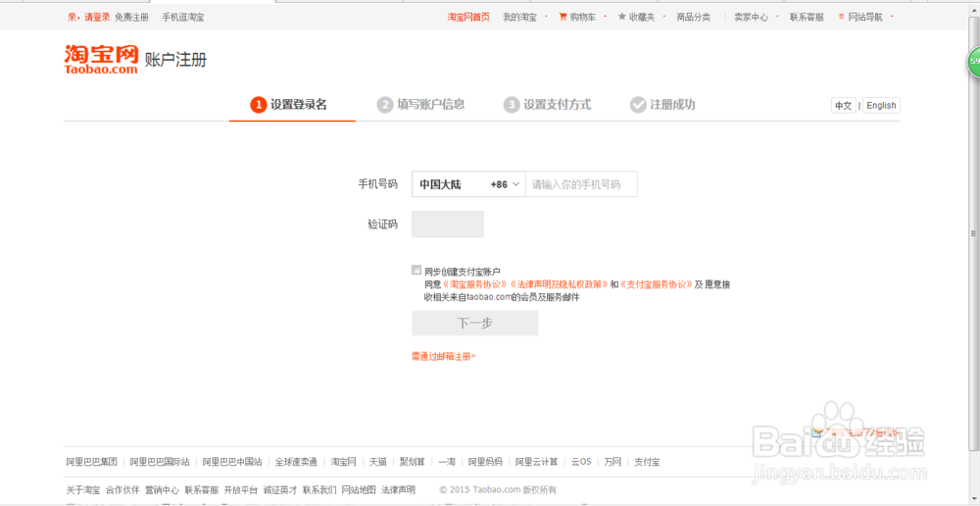980x506 pixels.
Task: Expand the 购物车 dropdown arrow
Action: [x=605, y=17]
